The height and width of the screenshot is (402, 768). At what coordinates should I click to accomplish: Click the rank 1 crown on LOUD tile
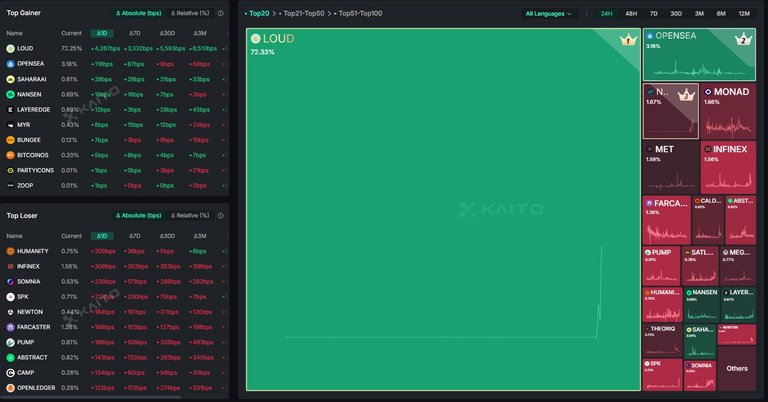click(x=627, y=40)
